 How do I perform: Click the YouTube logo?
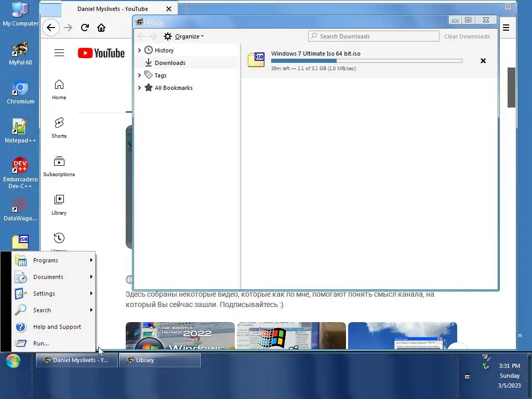pyautogui.click(x=101, y=53)
